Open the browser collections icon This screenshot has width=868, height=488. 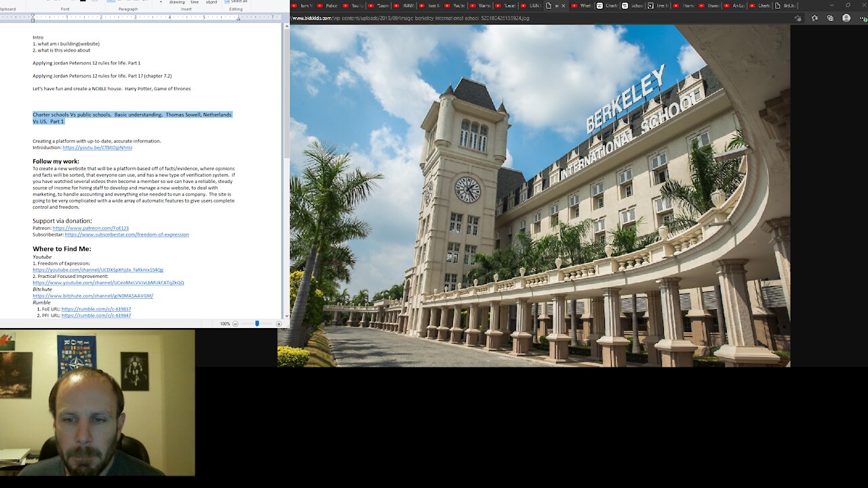(830, 18)
